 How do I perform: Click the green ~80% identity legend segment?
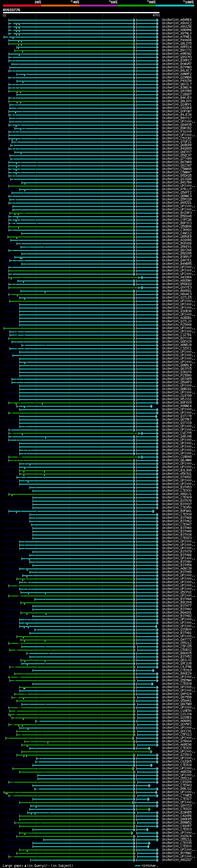pos(137,6)
